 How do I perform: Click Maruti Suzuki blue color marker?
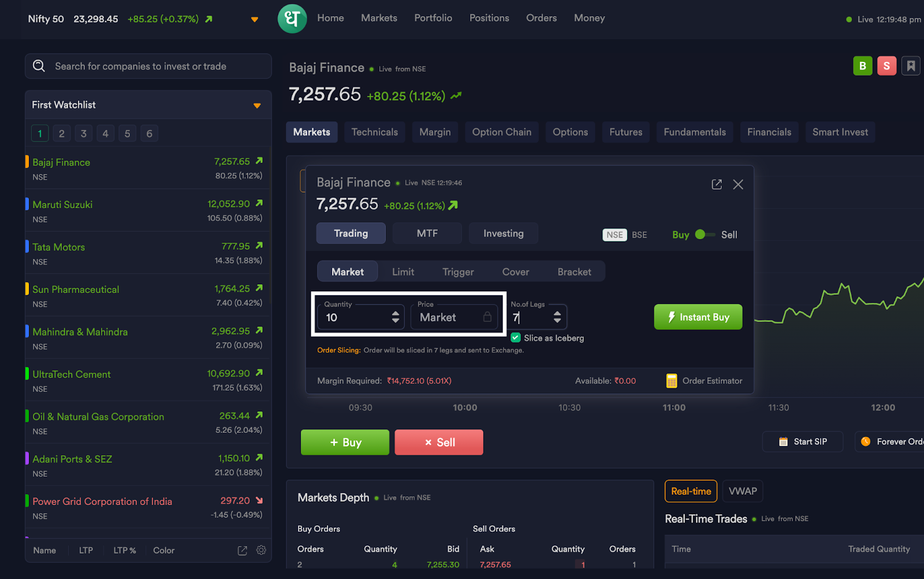(27, 203)
